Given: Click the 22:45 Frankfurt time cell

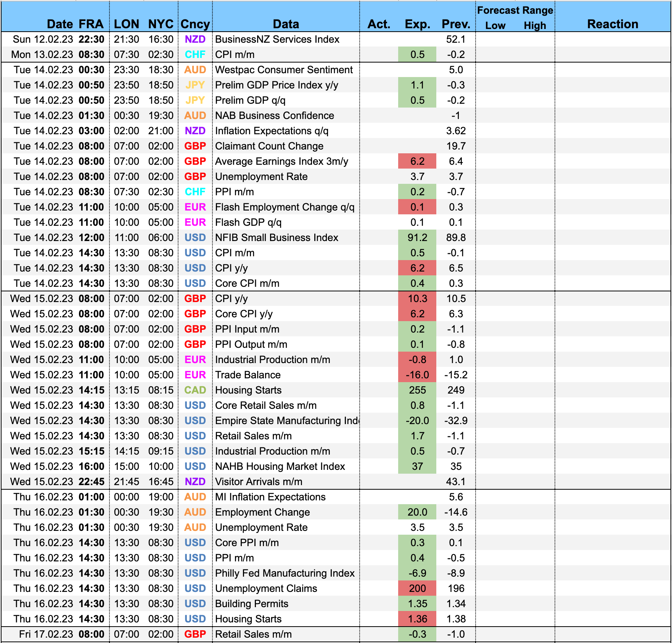Looking at the screenshot, I should [92, 482].
